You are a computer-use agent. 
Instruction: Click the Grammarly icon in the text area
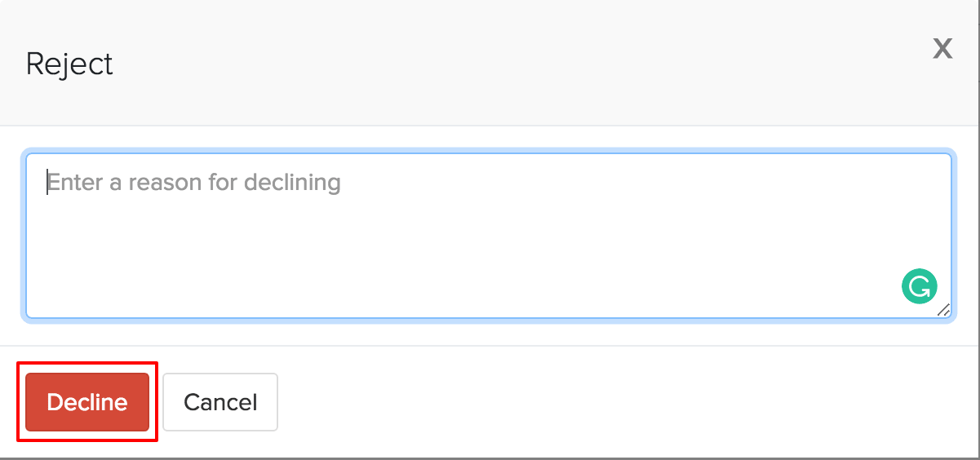pos(920,287)
